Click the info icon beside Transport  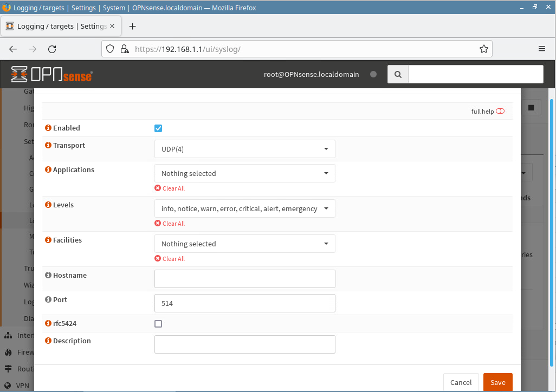[48, 146]
